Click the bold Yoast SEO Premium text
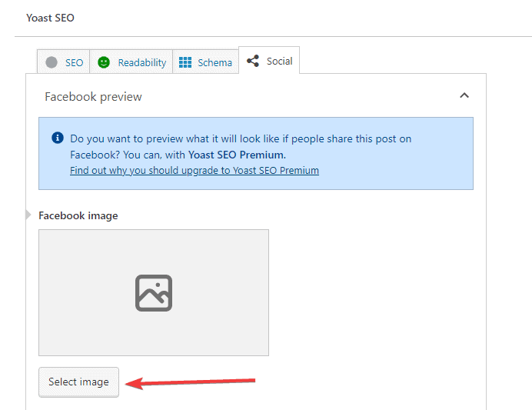The height and width of the screenshot is (410, 532). [x=237, y=155]
